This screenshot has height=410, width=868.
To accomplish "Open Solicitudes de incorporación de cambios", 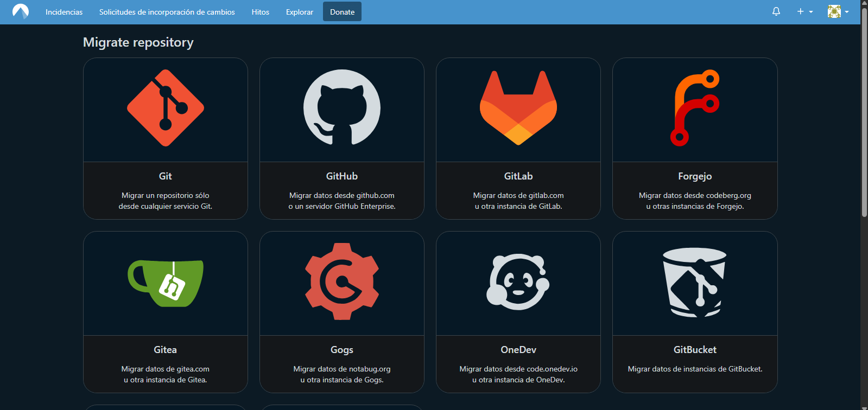I will coord(167,12).
